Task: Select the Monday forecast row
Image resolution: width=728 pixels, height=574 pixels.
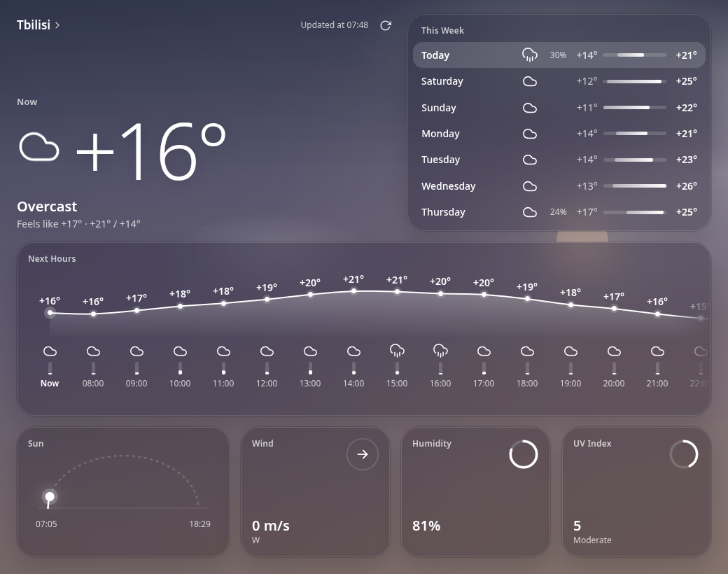Action: coord(559,134)
